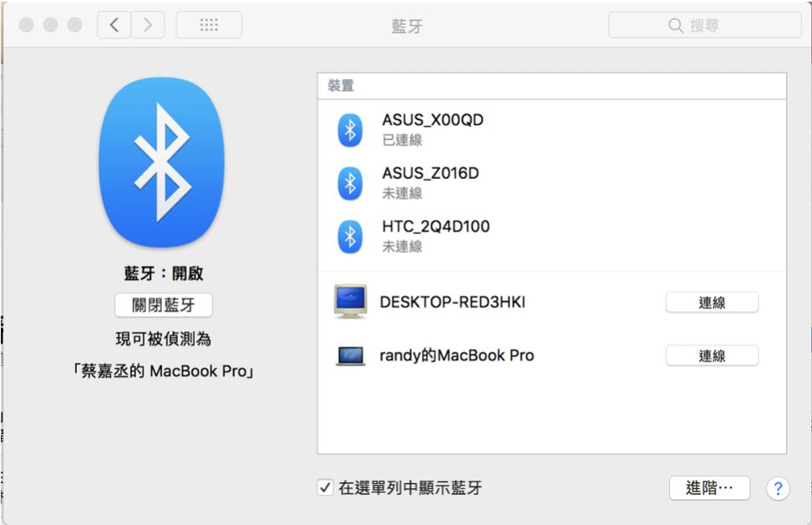Click Bluetooth icon beside ASUS_Z016D

click(x=350, y=183)
